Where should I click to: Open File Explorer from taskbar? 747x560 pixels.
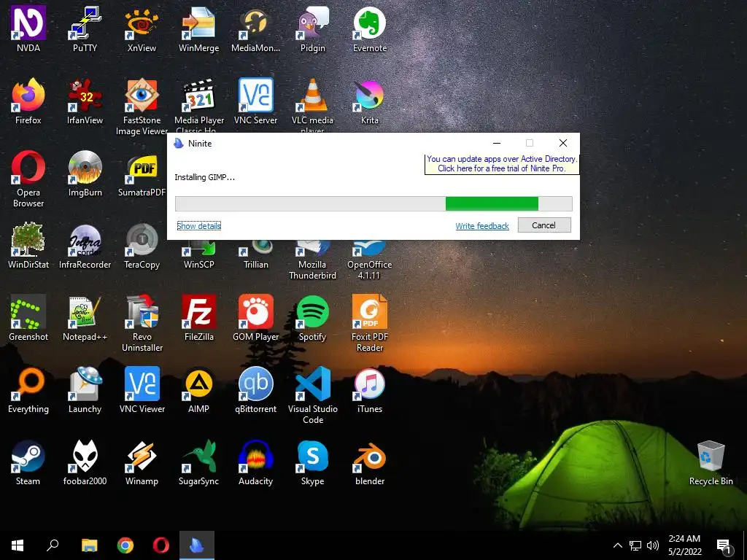89,545
